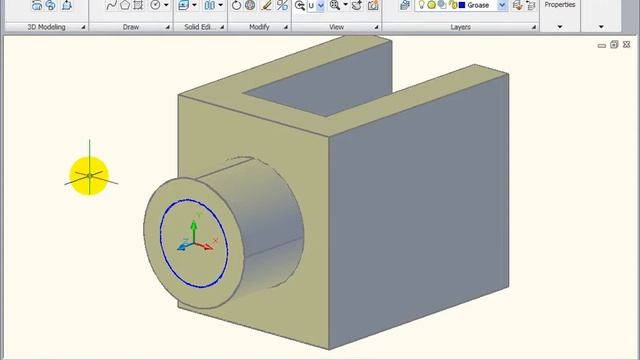This screenshot has height=360, width=640.
Task: Open the Zoom tool flyout arrow
Action: [345, 5]
